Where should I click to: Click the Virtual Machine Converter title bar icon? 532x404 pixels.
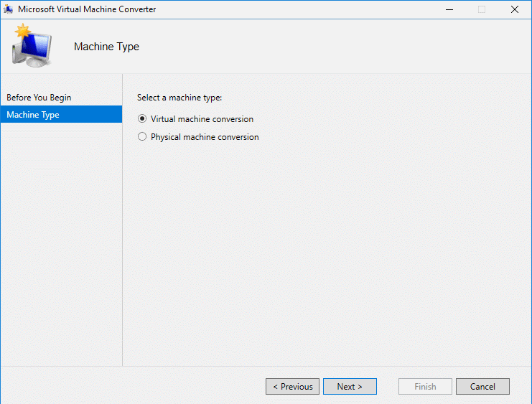8,9
